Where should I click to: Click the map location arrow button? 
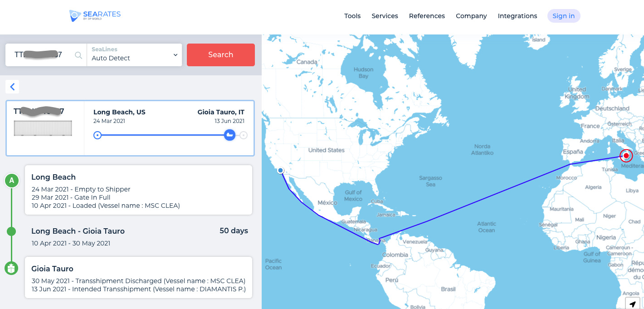(632, 304)
